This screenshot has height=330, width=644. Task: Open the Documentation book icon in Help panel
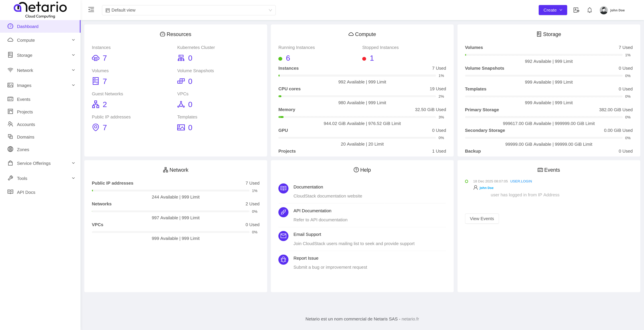coord(283,188)
